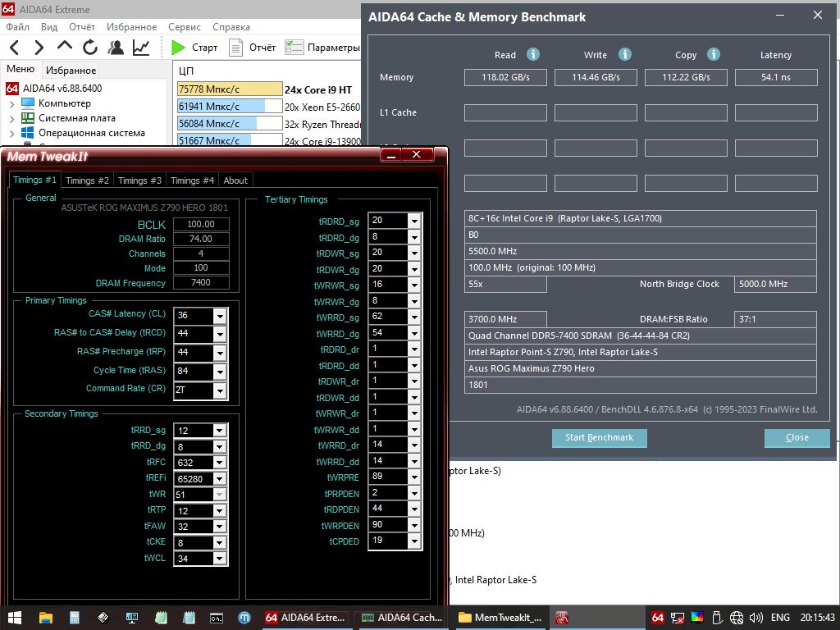Image resolution: width=840 pixels, height=630 pixels.
Task: Expand the Компьютер tree node
Action: pos(11,103)
